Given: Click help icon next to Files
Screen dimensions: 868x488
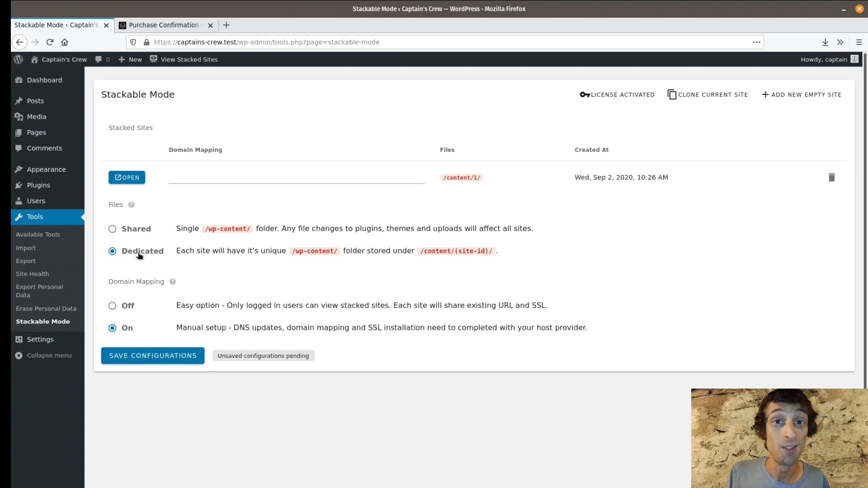Looking at the screenshot, I should click(x=131, y=205).
